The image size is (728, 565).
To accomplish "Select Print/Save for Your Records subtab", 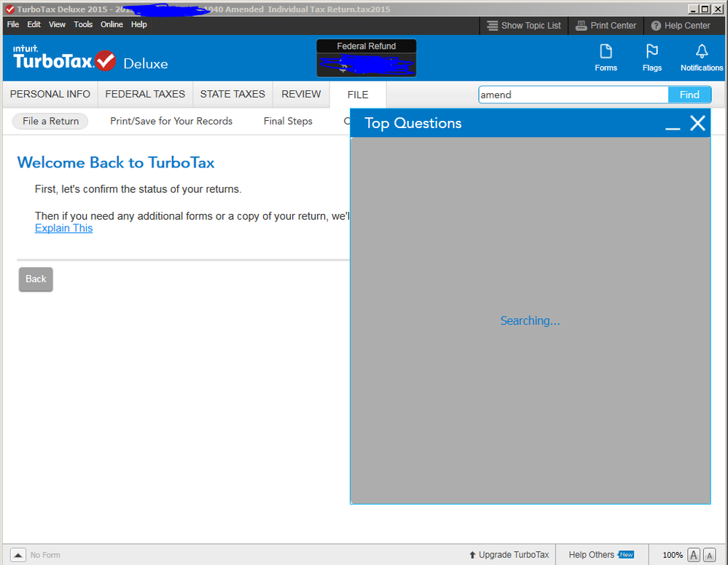I will tap(171, 122).
